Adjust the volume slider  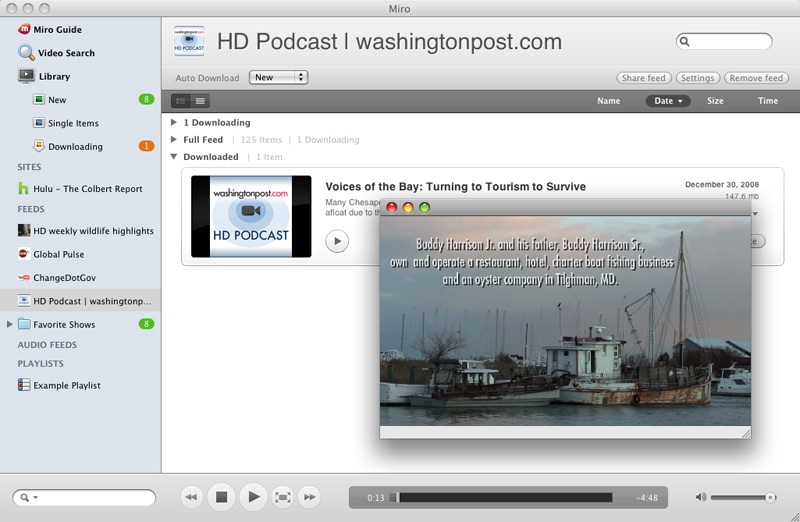tap(743, 497)
